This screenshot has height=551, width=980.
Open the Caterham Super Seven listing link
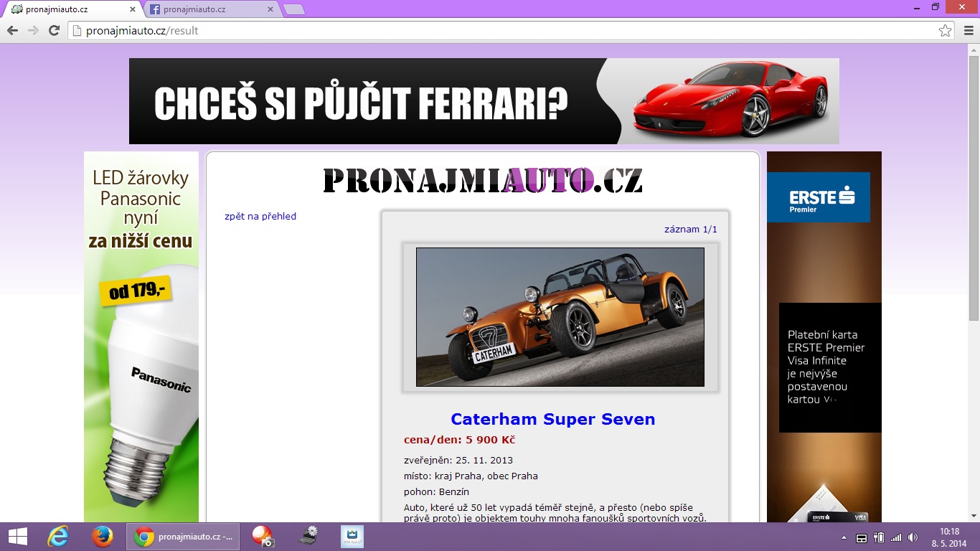552,419
